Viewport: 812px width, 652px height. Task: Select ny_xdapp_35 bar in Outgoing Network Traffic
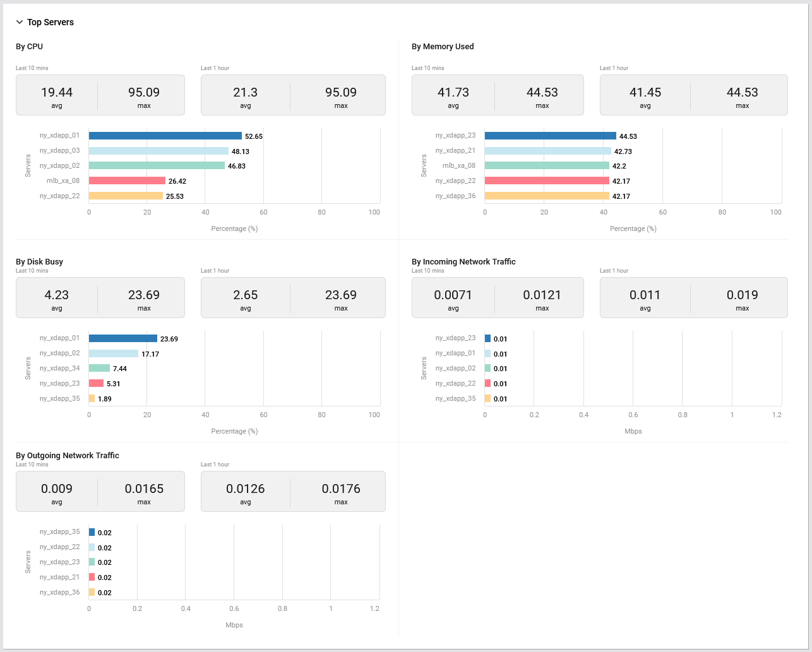pyautogui.click(x=92, y=532)
